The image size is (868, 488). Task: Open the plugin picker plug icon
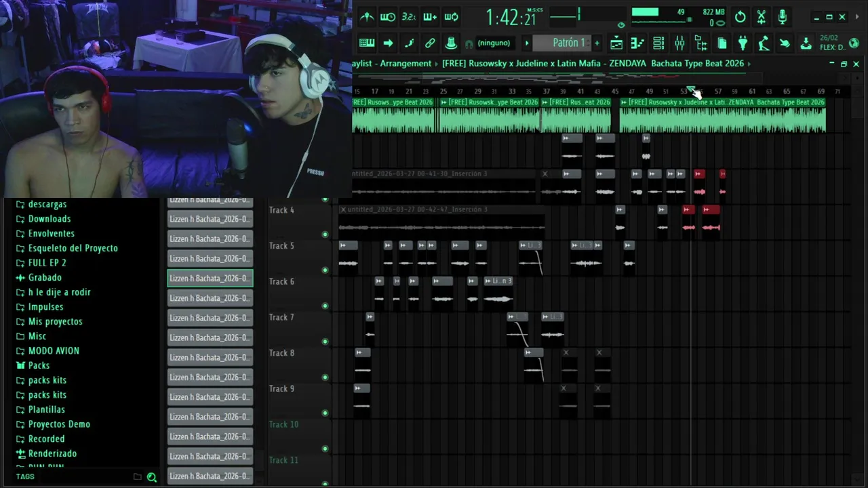pyautogui.click(x=743, y=43)
